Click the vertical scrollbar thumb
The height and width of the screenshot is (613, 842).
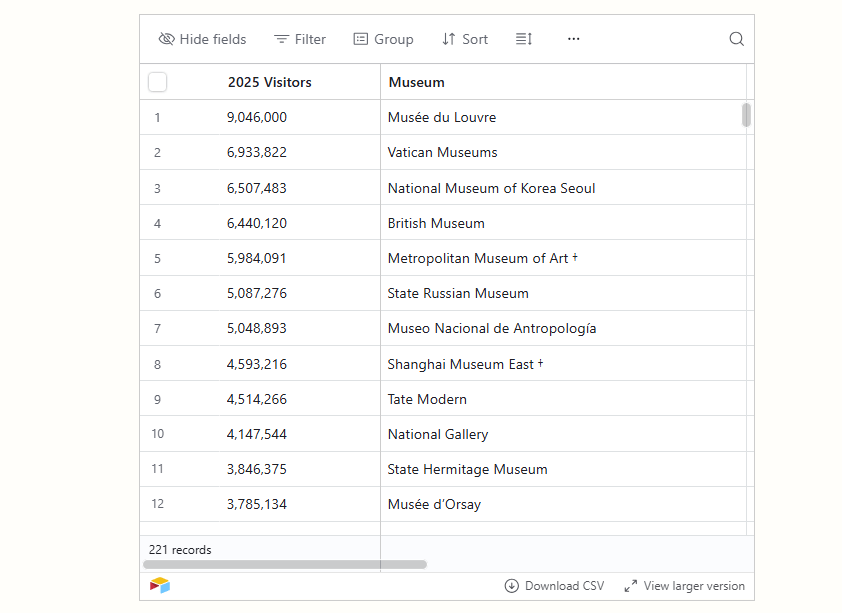[746, 115]
